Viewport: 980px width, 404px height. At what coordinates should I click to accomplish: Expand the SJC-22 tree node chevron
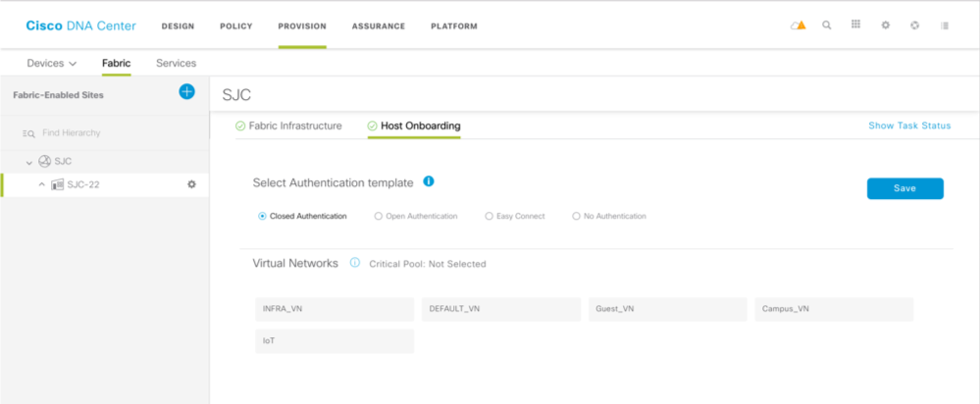42,184
